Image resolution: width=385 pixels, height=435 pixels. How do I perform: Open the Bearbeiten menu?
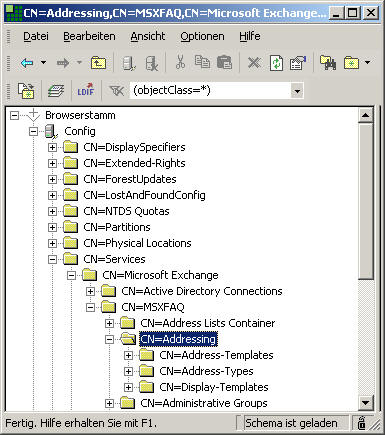click(x=89, y=36)
